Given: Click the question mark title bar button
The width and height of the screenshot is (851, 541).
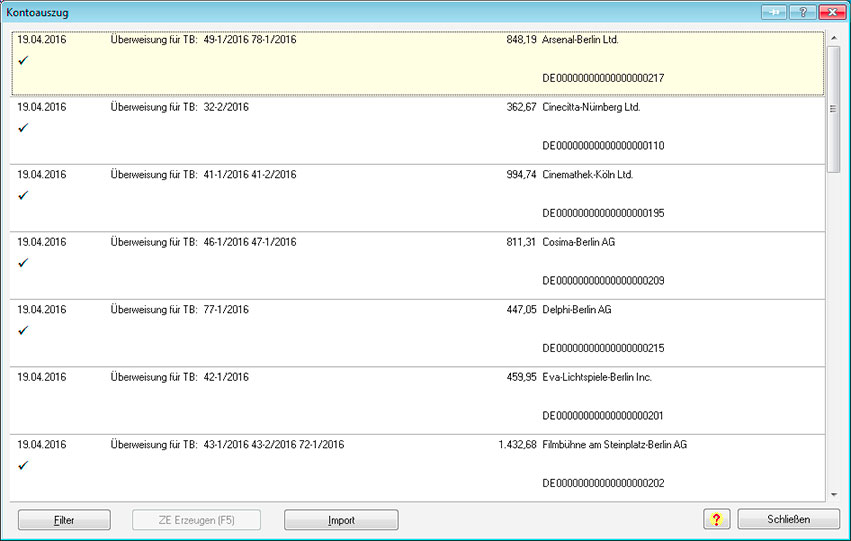Looking at the screenshot, I should pos(802,12).
